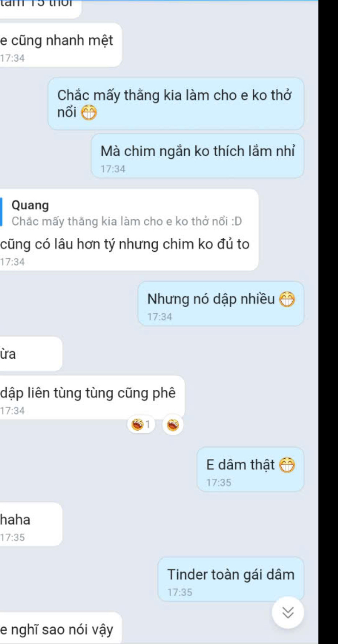338x644 pixels.
Task: Tap the scroll-to-bottom double chevron button
Action: pos(288,612)
